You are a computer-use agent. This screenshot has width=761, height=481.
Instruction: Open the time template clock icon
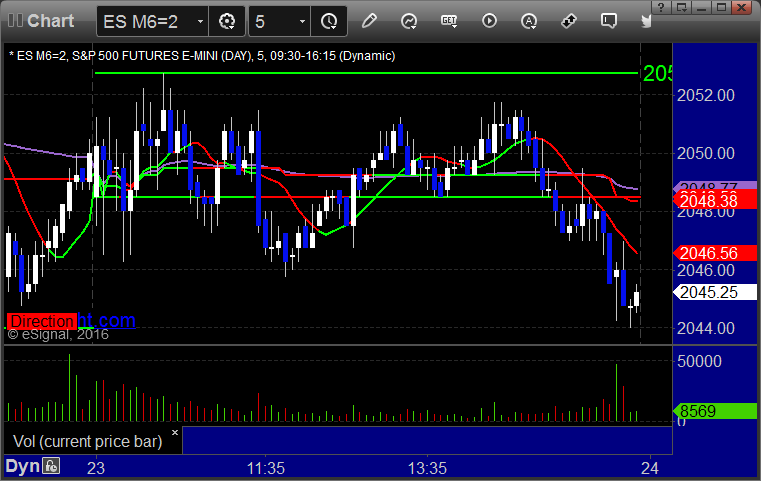[x=329, y=21]
